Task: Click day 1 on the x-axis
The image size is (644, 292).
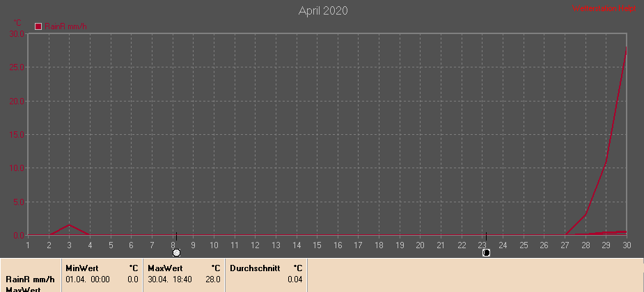Action: click(x=28, y=245)
